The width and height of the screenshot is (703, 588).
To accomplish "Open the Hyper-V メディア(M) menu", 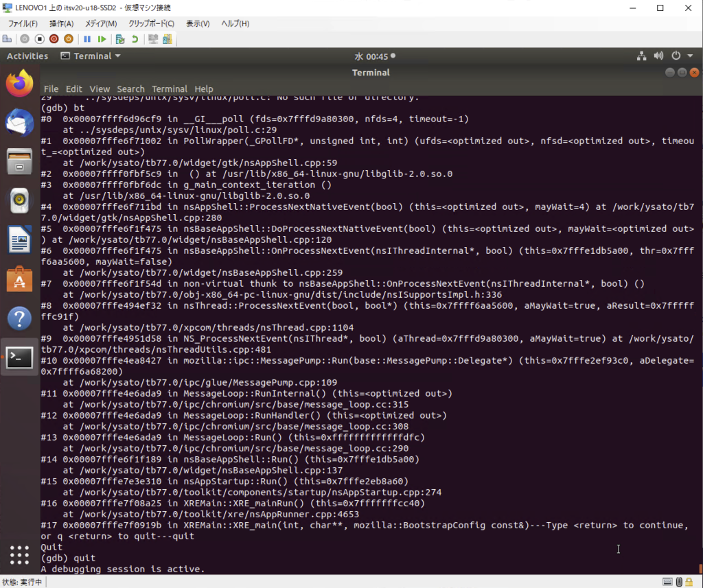I will click(100, 23).
